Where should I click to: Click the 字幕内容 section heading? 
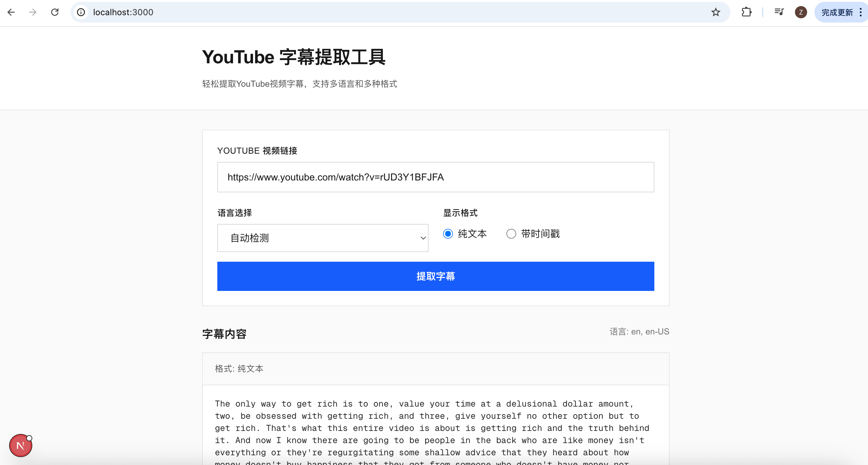pyautogui.click(x=224, y=334)
